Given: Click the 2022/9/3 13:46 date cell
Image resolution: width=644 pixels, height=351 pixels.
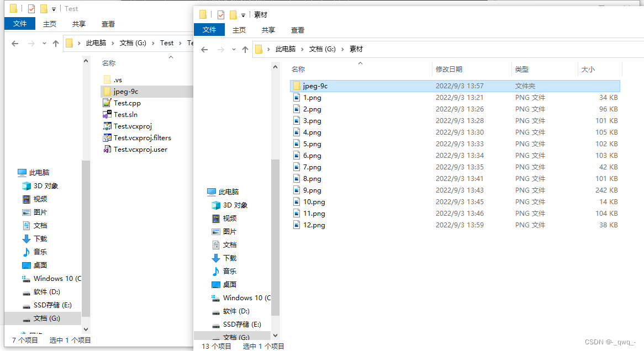Looking at the screenshot, I should [460, 214].
